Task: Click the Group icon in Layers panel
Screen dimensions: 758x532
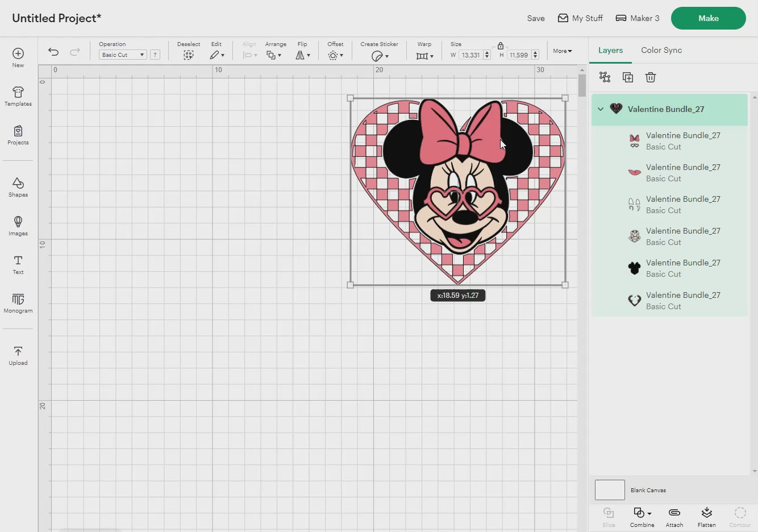Action: tap(605, 77)
